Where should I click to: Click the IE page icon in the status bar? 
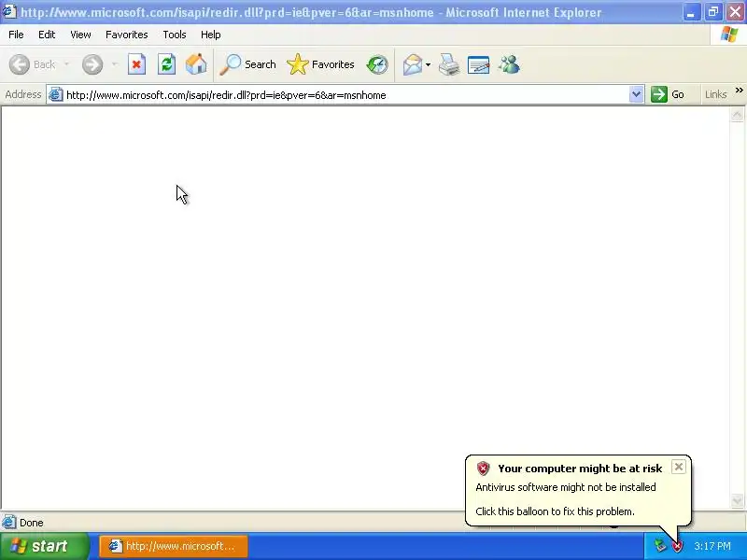coord(9,523)
